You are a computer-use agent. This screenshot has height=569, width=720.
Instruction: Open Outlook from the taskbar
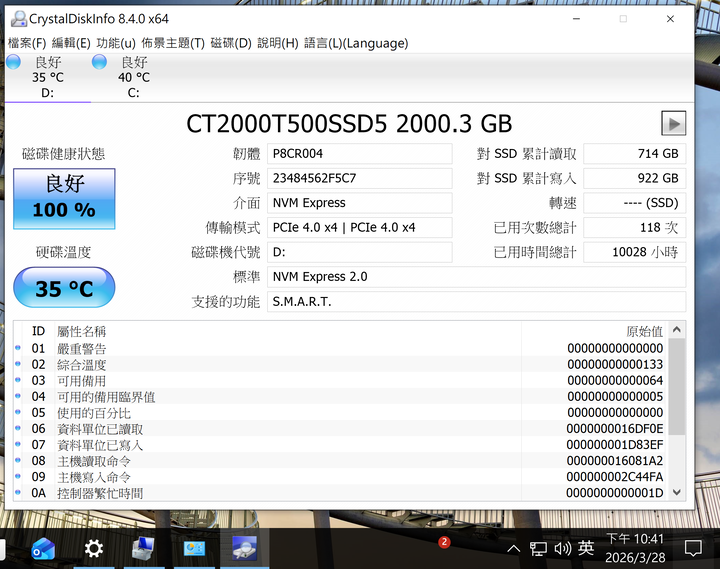click(x=42, y=548)
